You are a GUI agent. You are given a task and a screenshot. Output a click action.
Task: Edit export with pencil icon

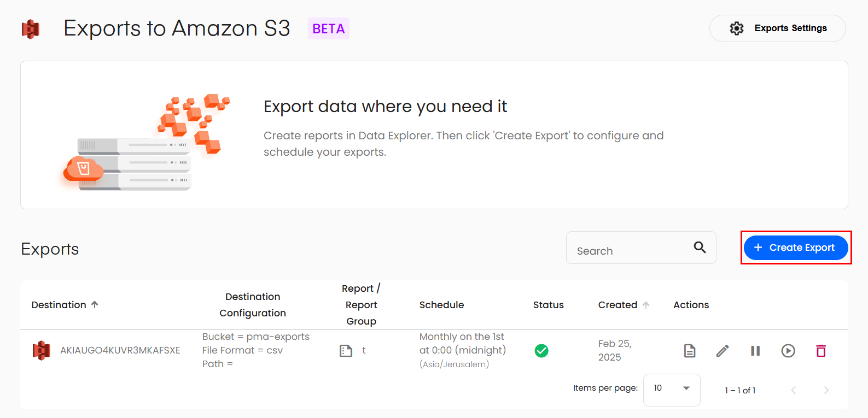point(723,351)
